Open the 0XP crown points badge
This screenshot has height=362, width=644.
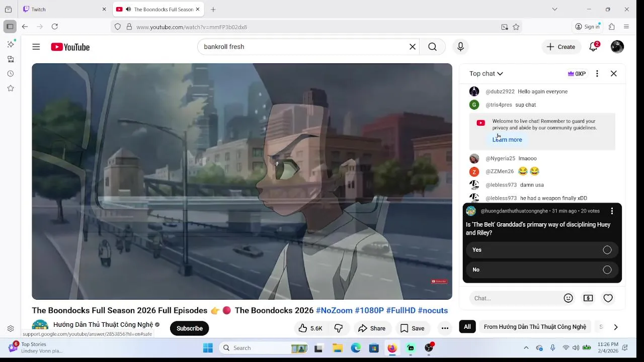pos(577,73)
